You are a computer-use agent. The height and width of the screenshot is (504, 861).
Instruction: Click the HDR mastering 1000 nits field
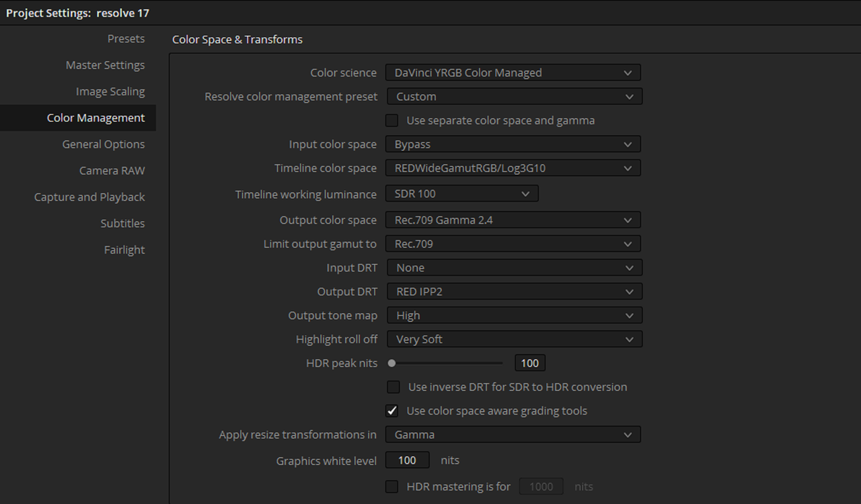point(541,487)
